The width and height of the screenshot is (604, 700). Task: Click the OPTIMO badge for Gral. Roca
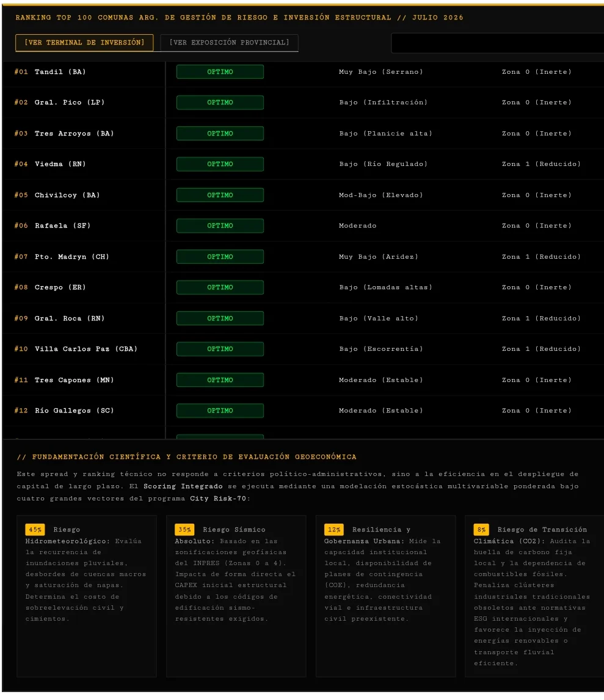pos(220,319)
